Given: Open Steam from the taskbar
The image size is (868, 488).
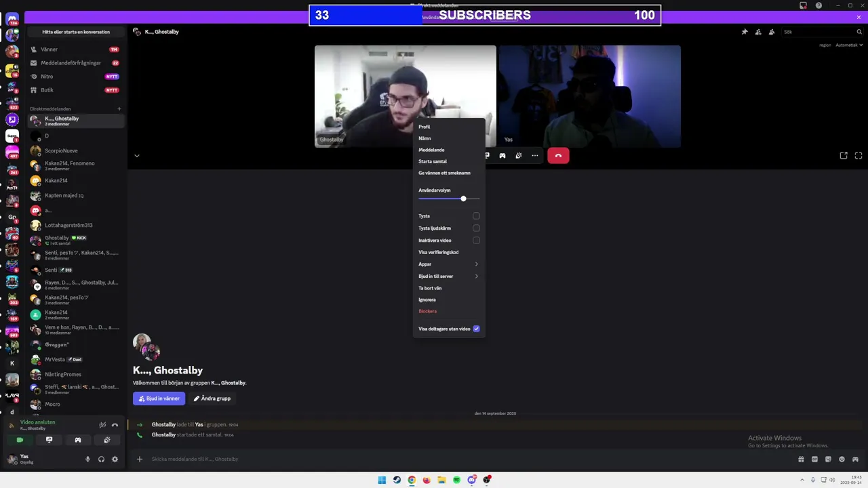Looking at the screenshot, I should pyautogui.click(x=397, y=480).
